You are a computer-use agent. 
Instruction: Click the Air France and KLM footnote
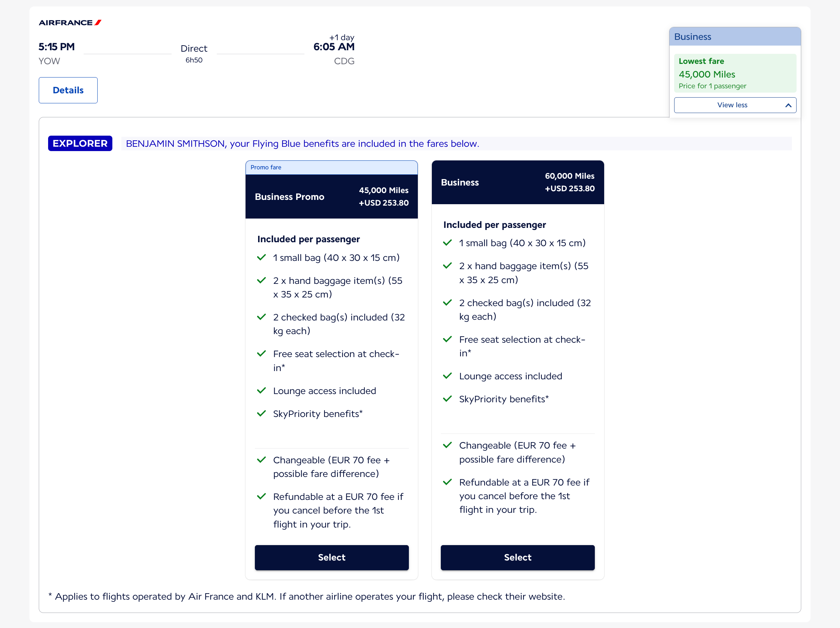pyautogui.click(x=307, y=596)
